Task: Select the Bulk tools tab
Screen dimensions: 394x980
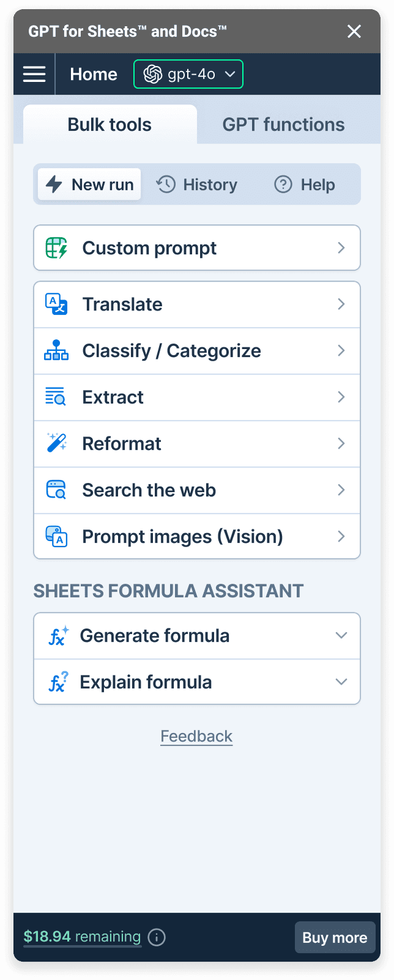Action: click(110, 125)
